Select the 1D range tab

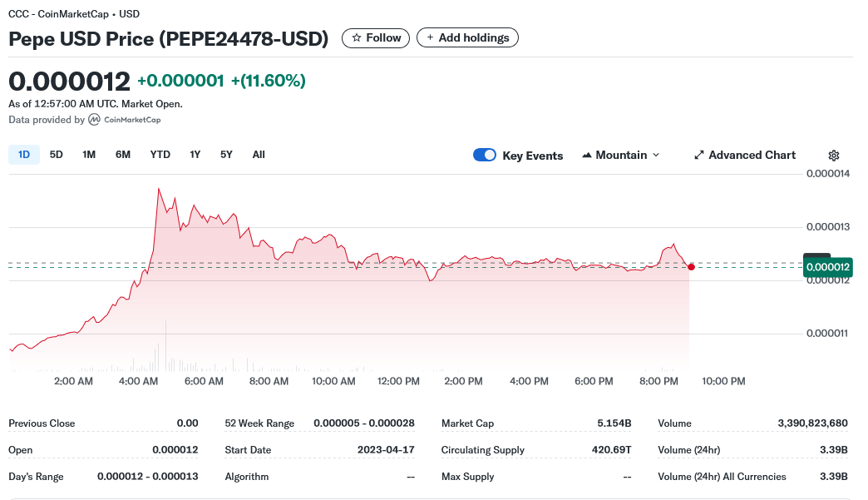(x=24, y=155)
